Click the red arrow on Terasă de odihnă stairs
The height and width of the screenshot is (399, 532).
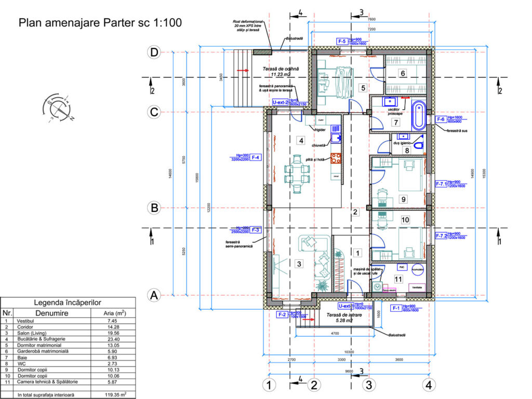pyautogui.click(x=243, y=70)
